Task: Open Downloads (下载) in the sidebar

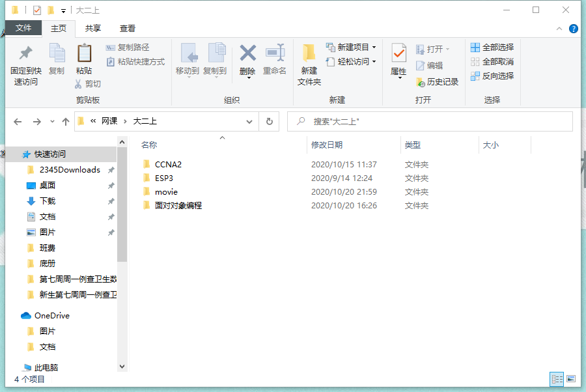Action: coord(48,201)
